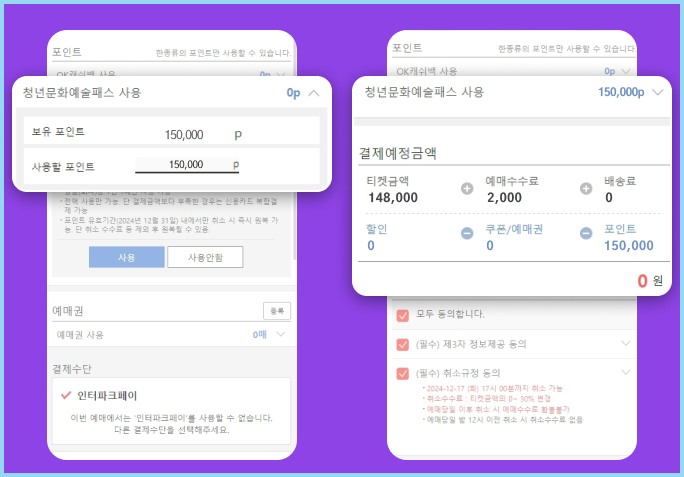
Task: Click the plus icon after 티켓금액
Action: click(x=467, y=189)
